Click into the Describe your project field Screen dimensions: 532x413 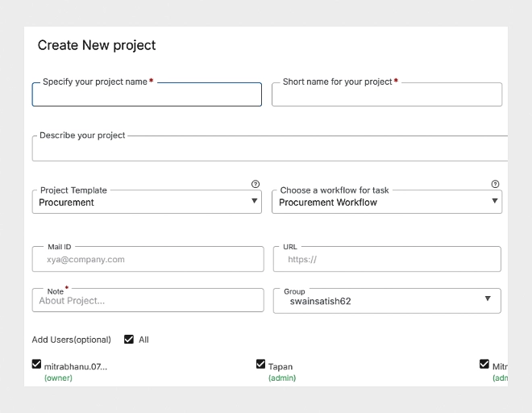click(270, 149)
